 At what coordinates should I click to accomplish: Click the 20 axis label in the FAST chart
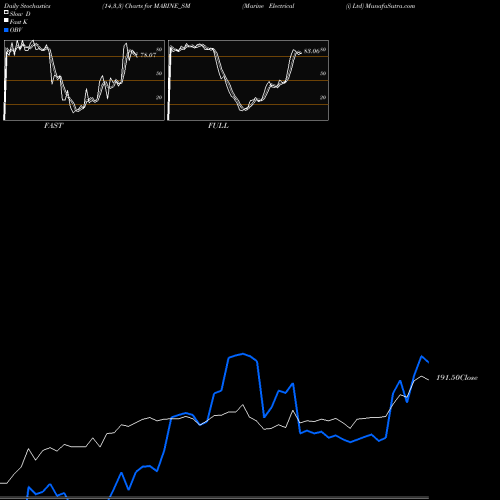(x=159, y=97)
